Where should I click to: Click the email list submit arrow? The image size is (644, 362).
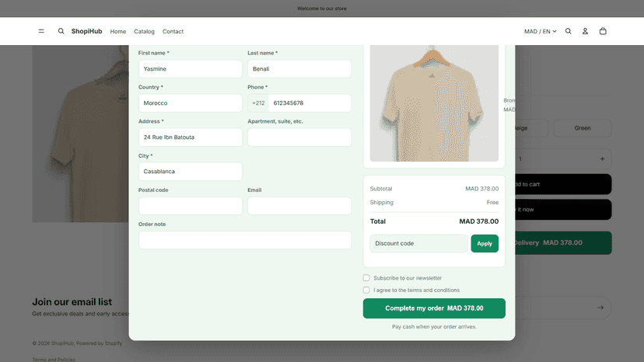pos(600,308)
